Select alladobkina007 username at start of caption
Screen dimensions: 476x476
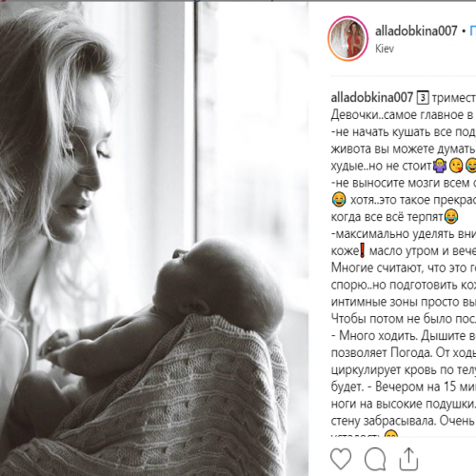(x=371, y=97)
